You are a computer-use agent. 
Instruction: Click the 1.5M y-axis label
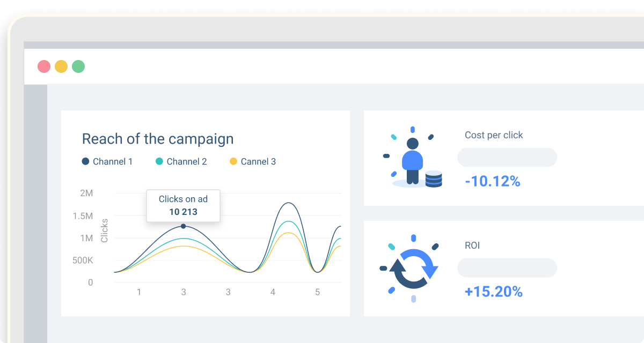coord(83,215)
